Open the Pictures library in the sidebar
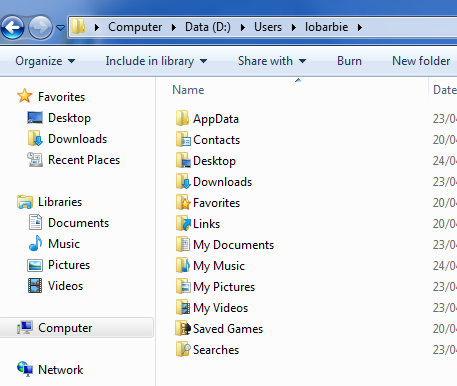 click(x=69, y=265)
